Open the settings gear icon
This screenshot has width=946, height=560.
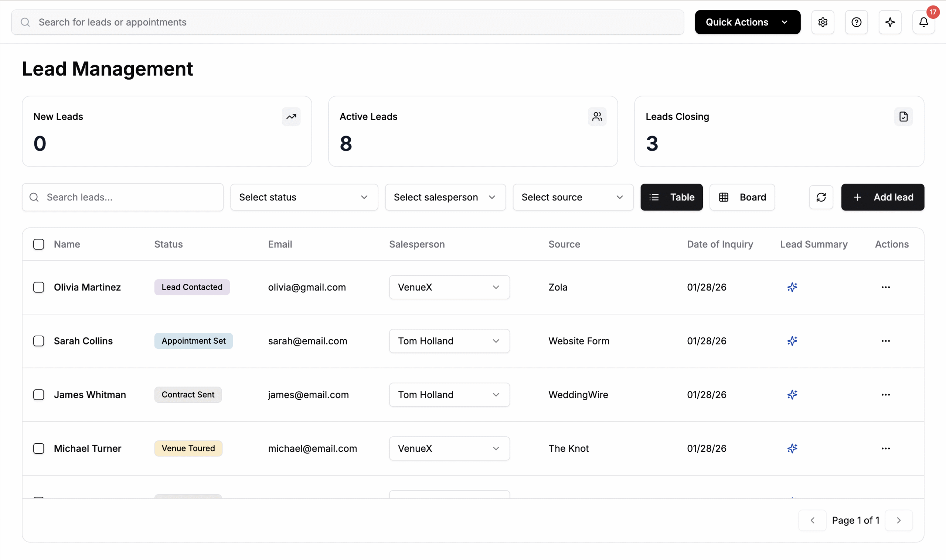point(823,22)
